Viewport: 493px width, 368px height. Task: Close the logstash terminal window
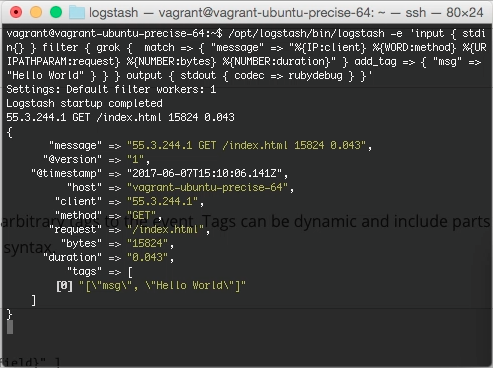click(x=16, y=12)
